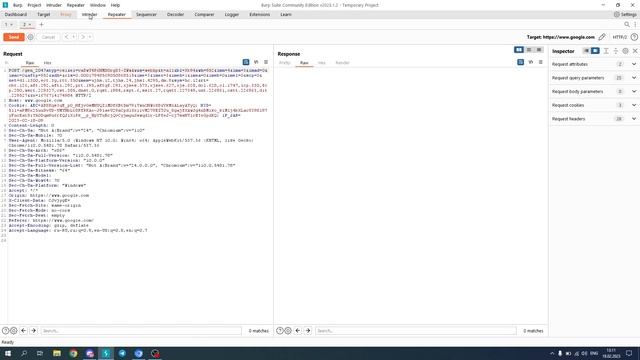Open the Help menu
This screenshot has height=360, width=640.
[116, 5]
